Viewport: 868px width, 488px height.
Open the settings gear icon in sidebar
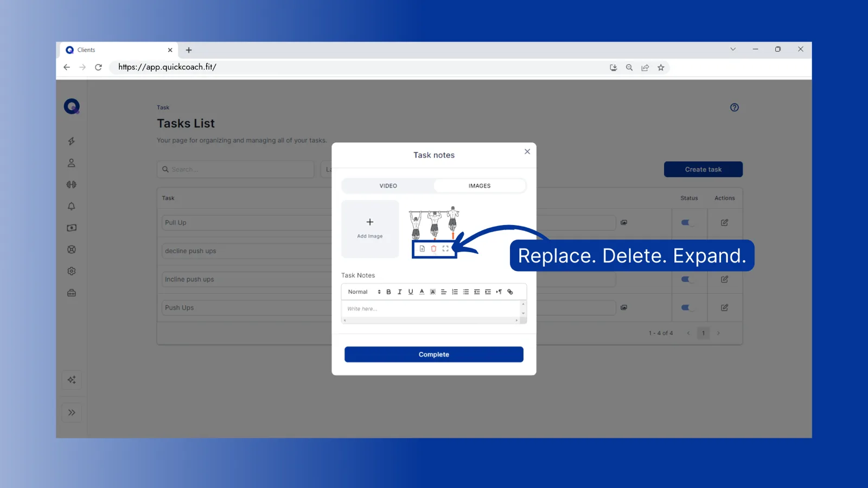coord(72,271)
